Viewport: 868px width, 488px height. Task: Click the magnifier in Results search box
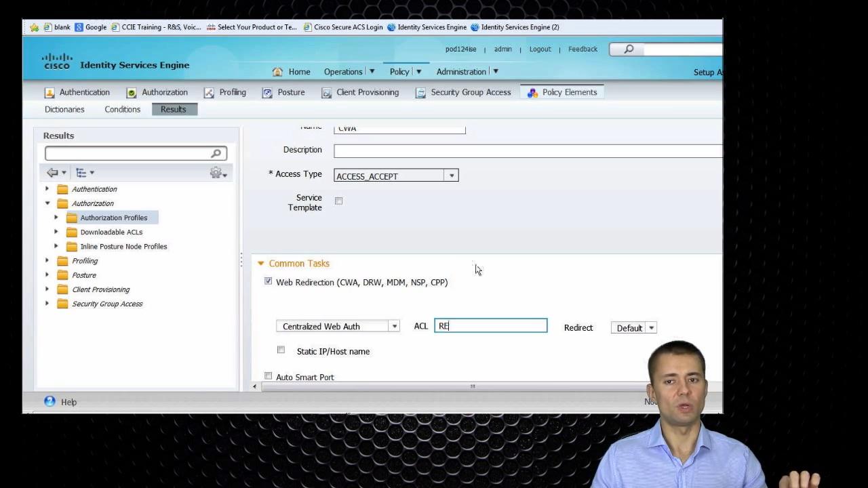coord(216,154)
